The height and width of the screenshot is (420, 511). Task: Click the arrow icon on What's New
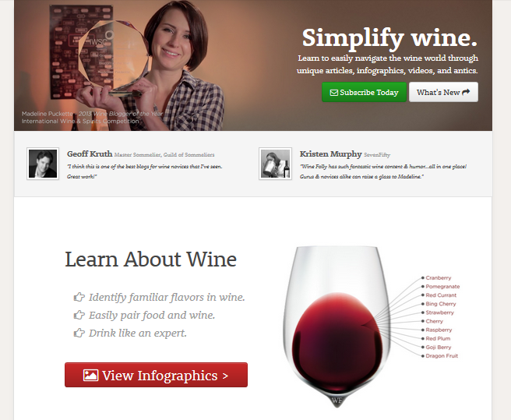coord(466,92)
